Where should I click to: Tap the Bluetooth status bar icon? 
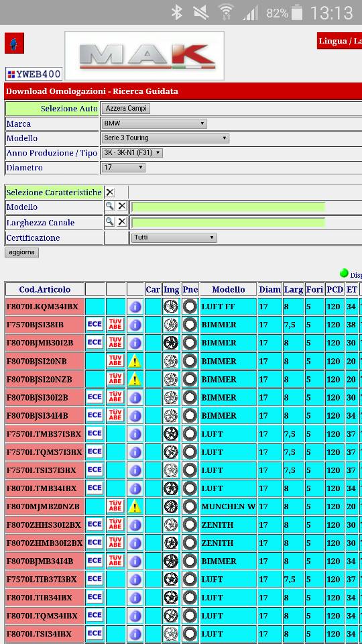pyautogui.click(x=177, y=13)
